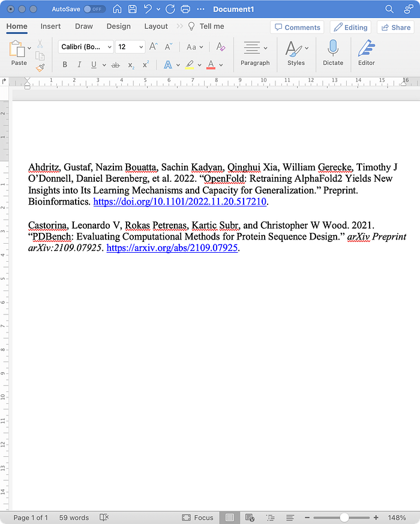Expand Paste options arrow

click(x=29, y=48)
